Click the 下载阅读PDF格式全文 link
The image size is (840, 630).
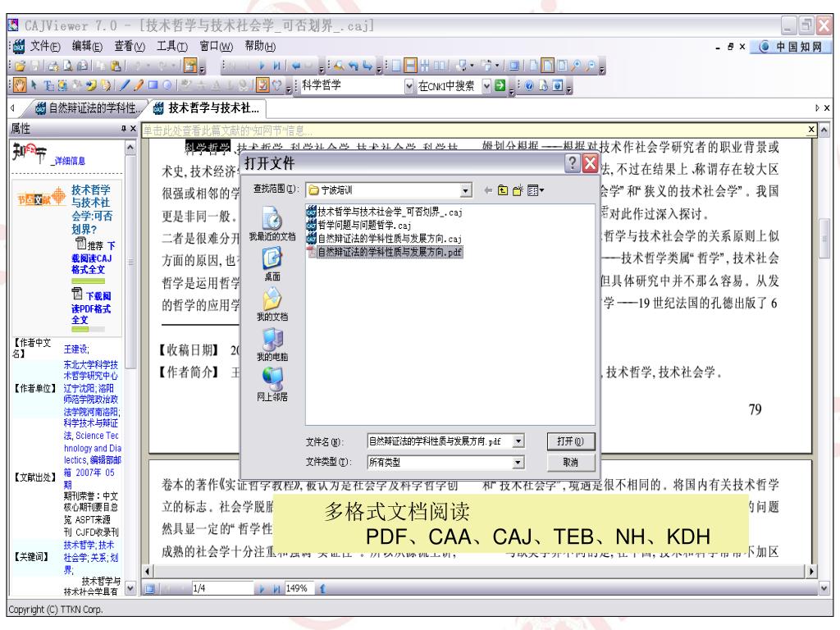click(x=91, y=308)
